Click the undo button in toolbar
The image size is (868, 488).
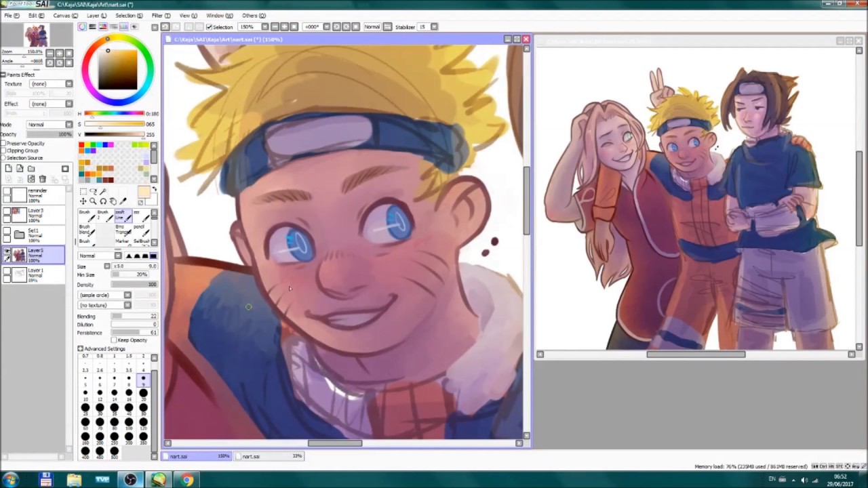click(165, 26)
